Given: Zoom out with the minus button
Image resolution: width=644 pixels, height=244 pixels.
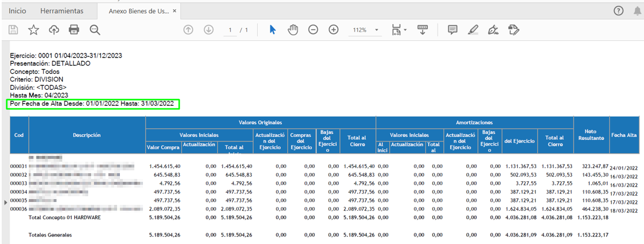Looking at the screenshot, I should (x=313, y=30).
